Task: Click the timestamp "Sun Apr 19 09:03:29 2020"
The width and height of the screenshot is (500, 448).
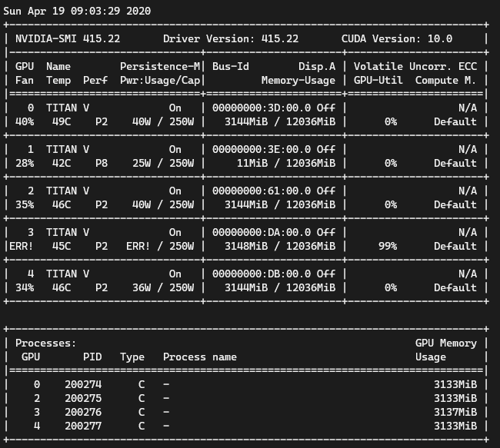Action: pyautogui.click(x=77, y=12)
